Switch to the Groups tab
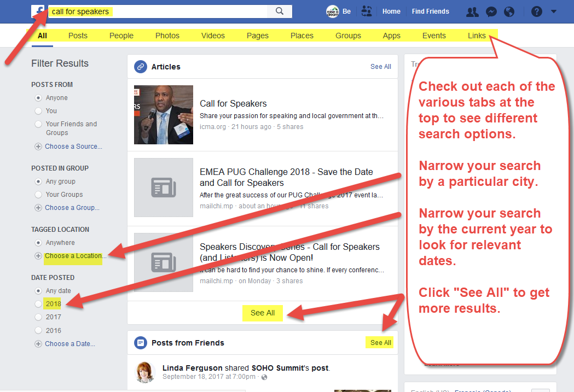Viewport: 574px width, 392px height. pos(348,36)
